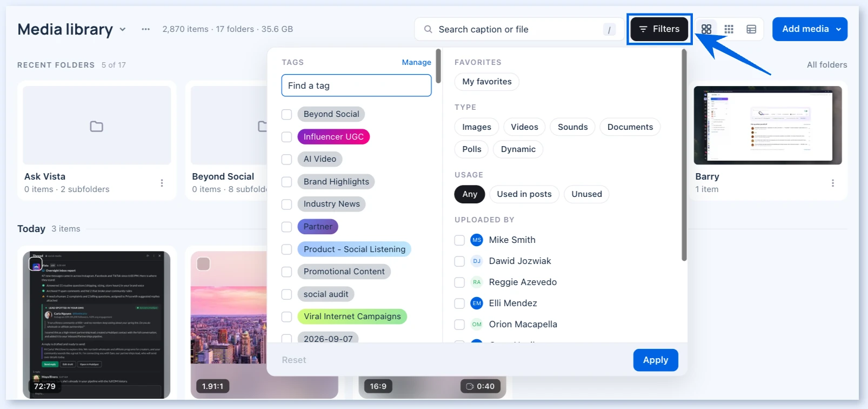
Task: Check the Beyond Social tag checkbox
Action: coord(287,114)
